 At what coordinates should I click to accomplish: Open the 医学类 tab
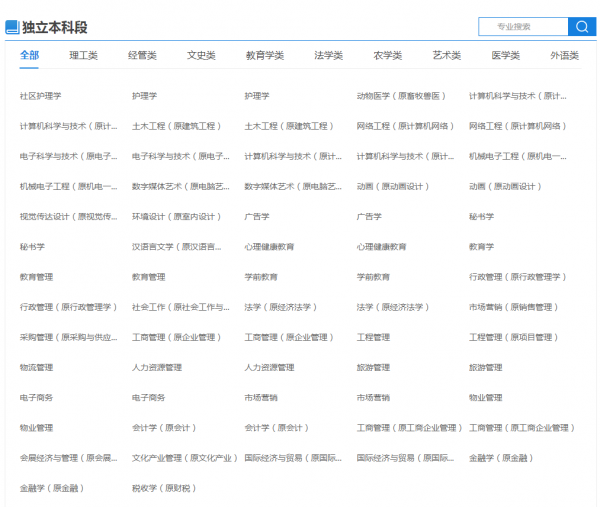point(505,55)
